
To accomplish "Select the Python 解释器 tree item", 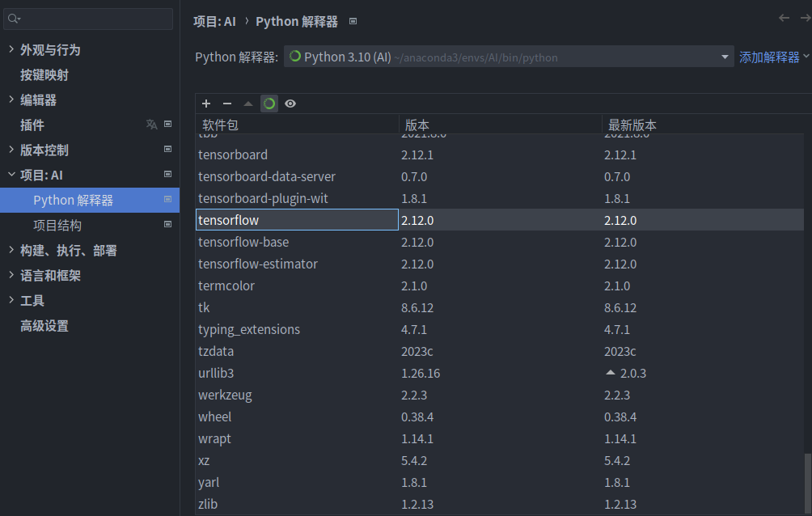I will point(90,200).
